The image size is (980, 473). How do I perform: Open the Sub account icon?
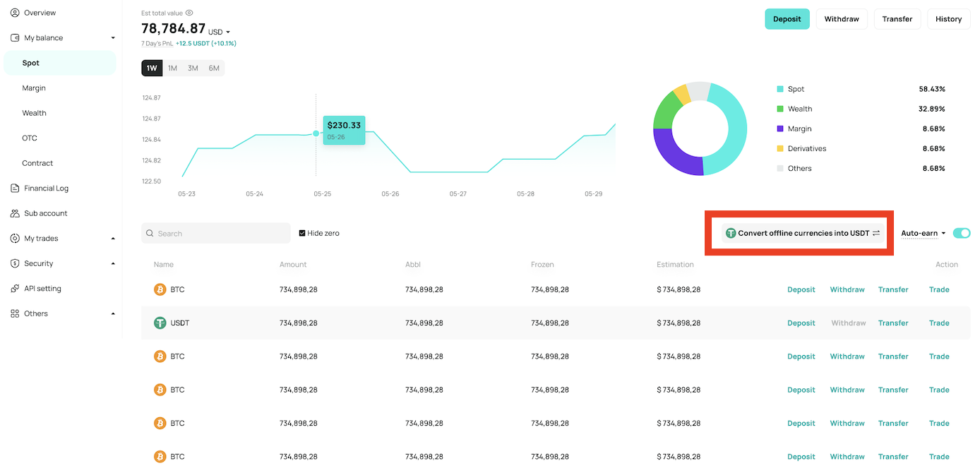[x=16, y=213]
